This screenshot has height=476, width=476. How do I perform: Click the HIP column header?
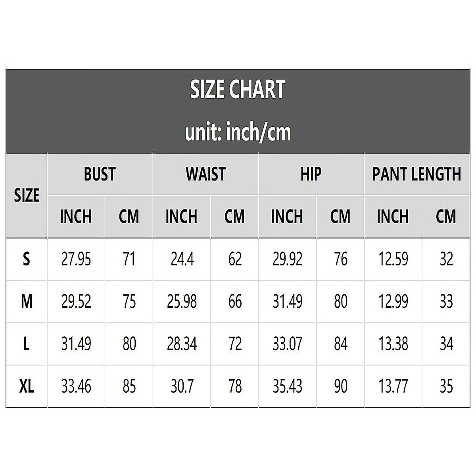click(311, 175)
